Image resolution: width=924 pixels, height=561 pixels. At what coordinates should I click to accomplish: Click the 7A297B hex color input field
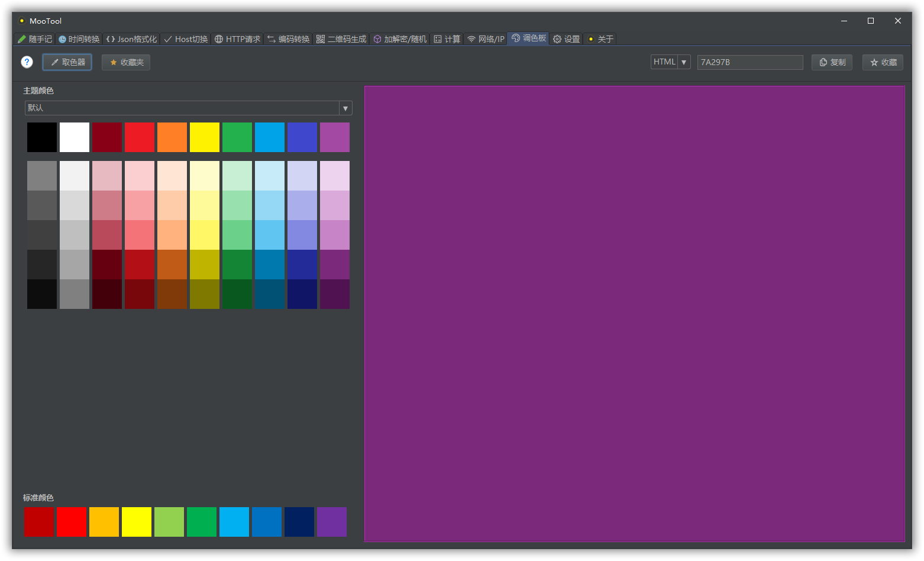coord(749,62)
